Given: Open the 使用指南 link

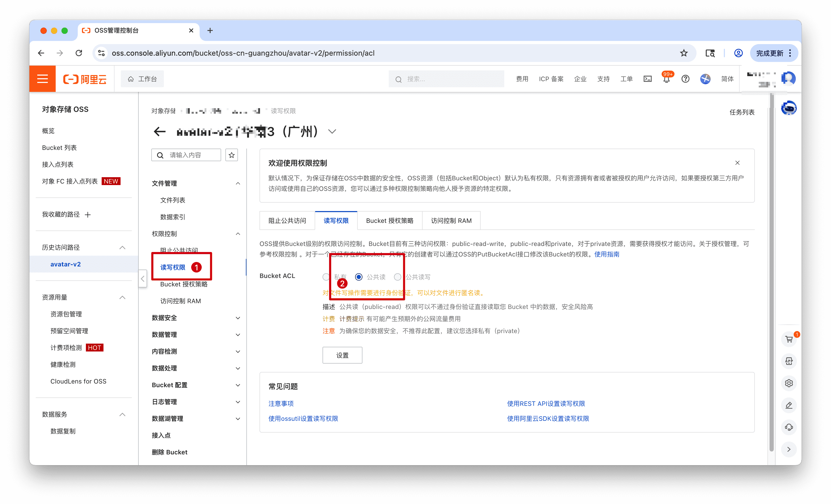Looking at the screenshot, I should pos(606,254).
